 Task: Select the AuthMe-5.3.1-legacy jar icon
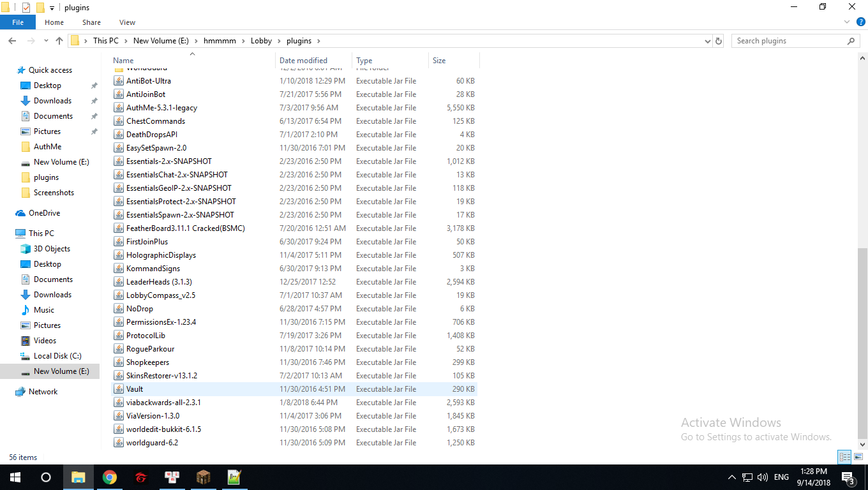click(119, 108)
